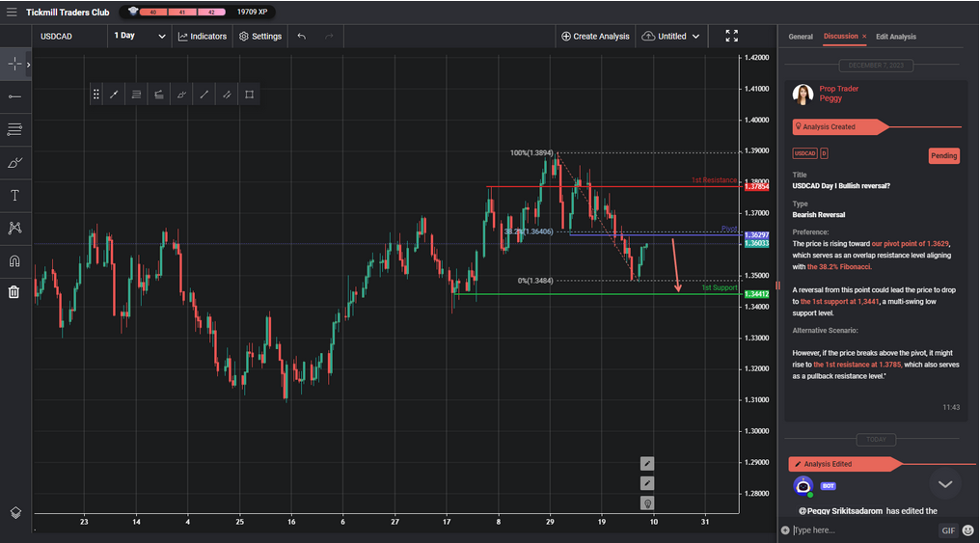Open the 1 Day timeframe dropdown
This screenshot has height=543, width=980.
click(x=139, y=37)
